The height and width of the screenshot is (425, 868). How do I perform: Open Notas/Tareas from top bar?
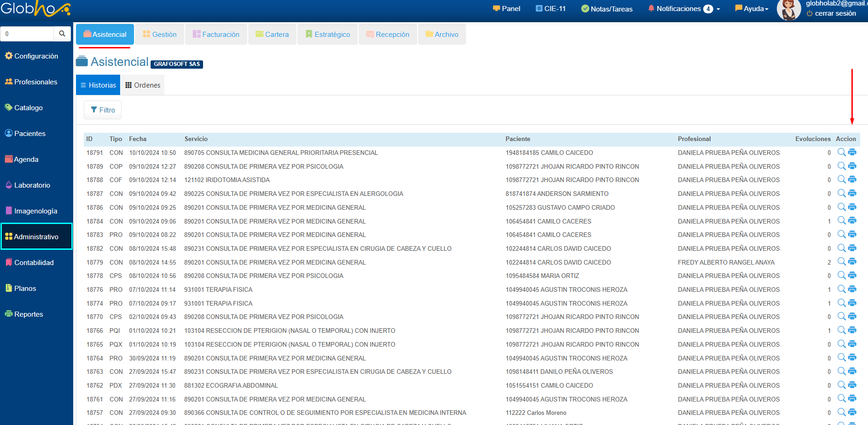pyautogui.click(x=607, y=9)
